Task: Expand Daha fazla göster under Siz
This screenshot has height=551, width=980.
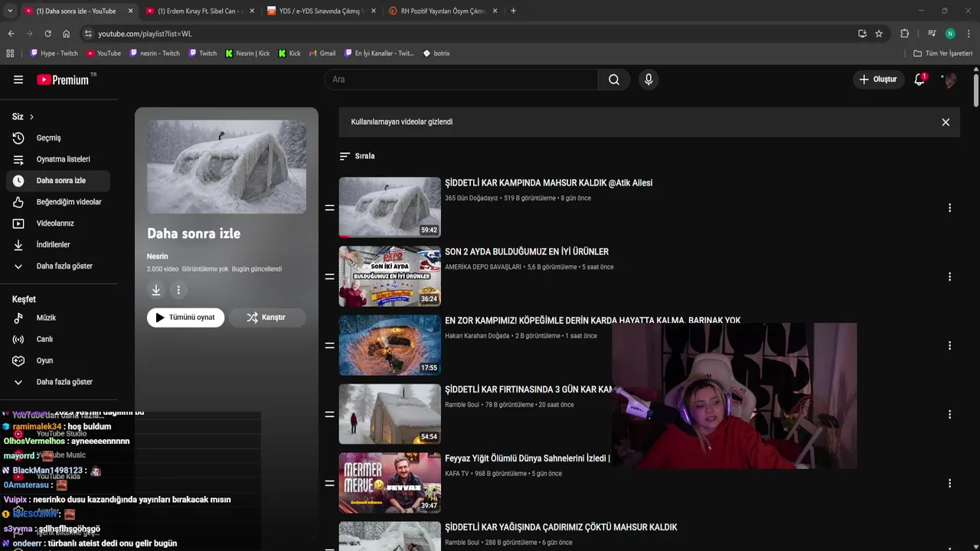Action: pos(58,266)
